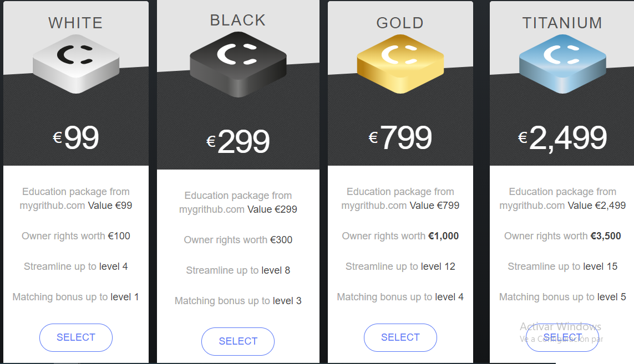Click the blue titanium cube icon
This screenshot has height=364, width=634.
562,64
